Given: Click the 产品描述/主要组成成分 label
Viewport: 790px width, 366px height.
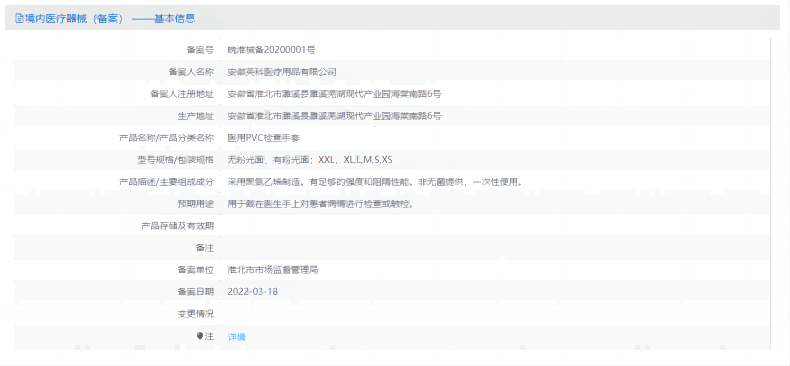Looking at the screenshot, I should pyautogui.click(x=167, y=181).
